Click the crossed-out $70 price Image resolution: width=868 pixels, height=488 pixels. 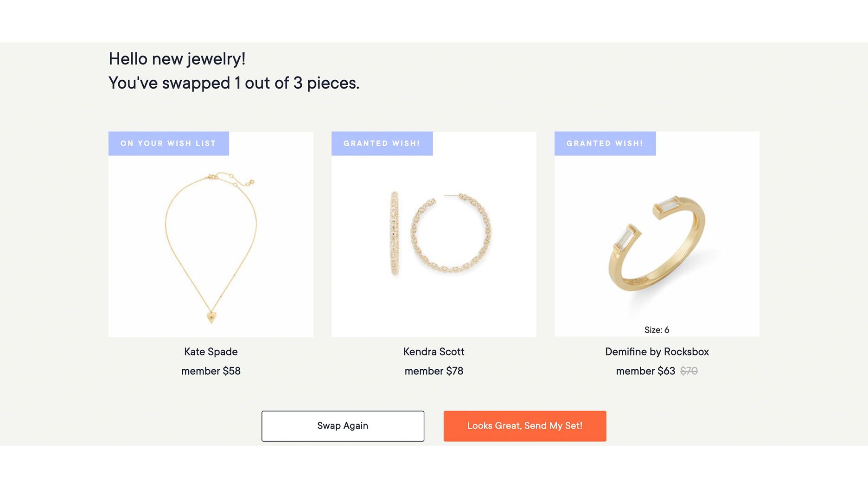coord(689,371)
